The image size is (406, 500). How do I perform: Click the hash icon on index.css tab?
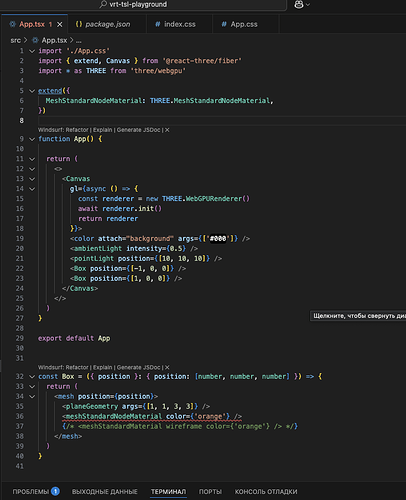(x=157, y=24)
